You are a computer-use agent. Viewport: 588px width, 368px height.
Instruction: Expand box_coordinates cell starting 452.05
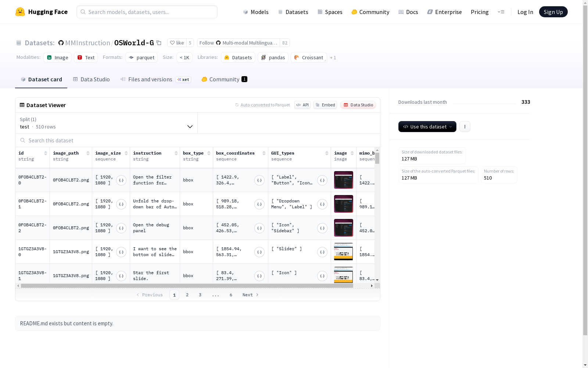click(259, 228)
